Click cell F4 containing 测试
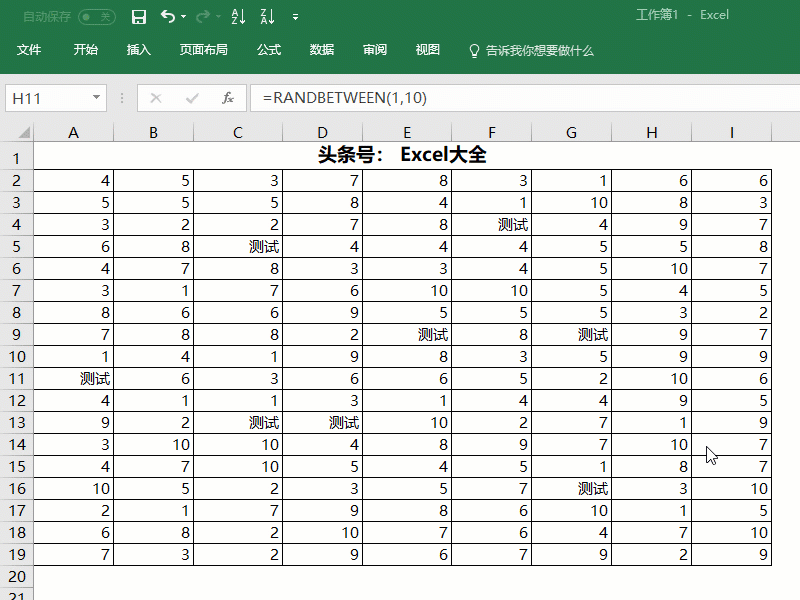800x600 pixels. [492, 224]
